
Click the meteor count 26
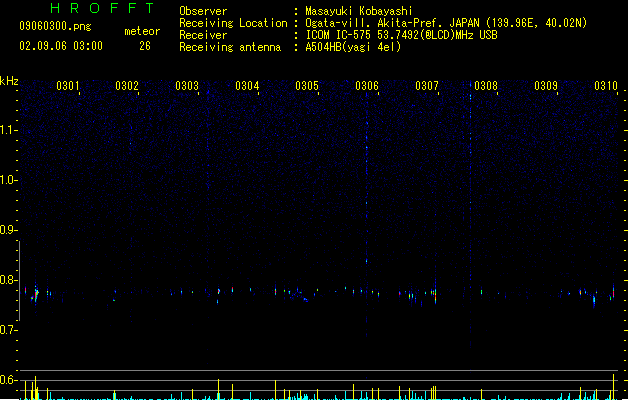tap(145, 46)
